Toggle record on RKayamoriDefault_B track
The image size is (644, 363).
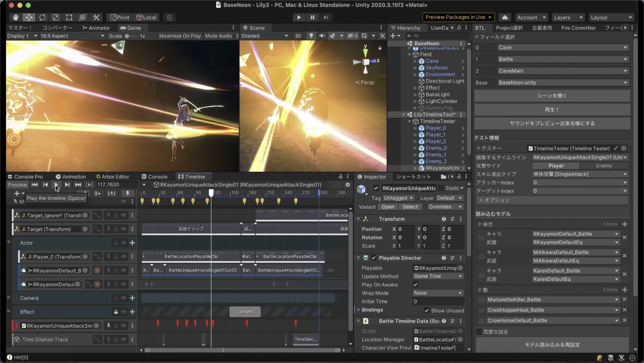tap(97, 270)
